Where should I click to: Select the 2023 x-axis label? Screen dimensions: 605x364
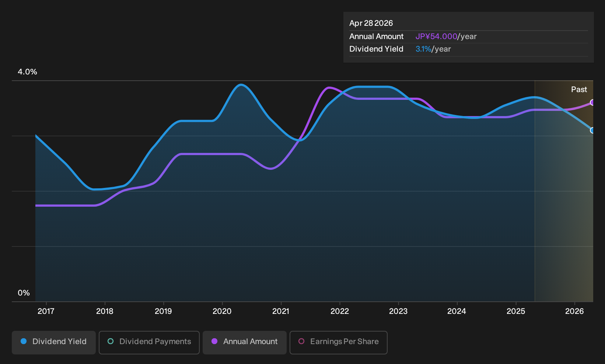398,311
